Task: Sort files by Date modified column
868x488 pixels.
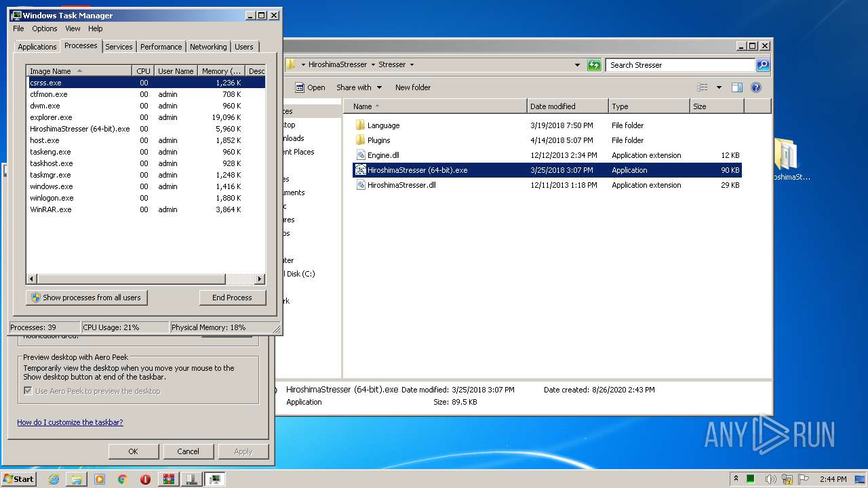Action: tap(568, 106)
